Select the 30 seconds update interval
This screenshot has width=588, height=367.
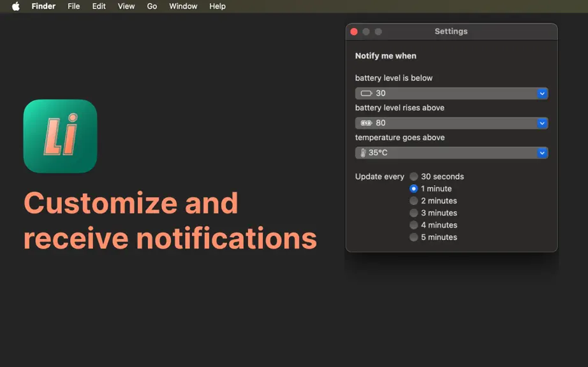point(414,176)
